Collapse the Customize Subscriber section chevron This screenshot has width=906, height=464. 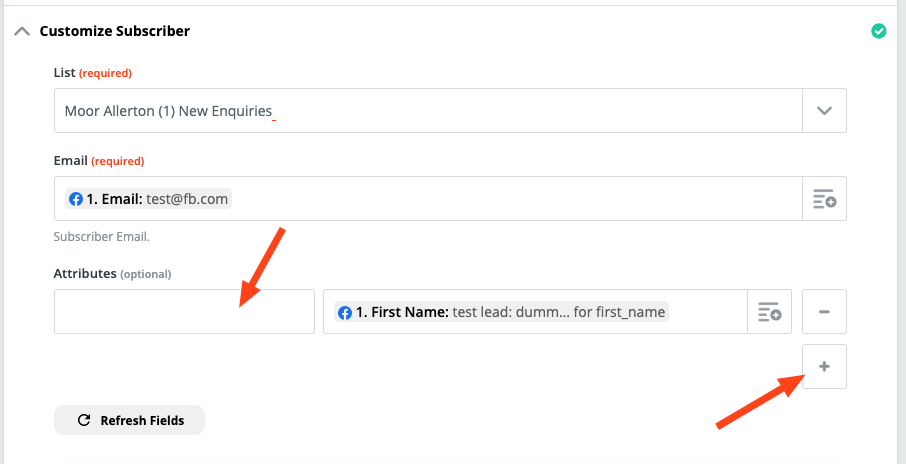[22, 31]
